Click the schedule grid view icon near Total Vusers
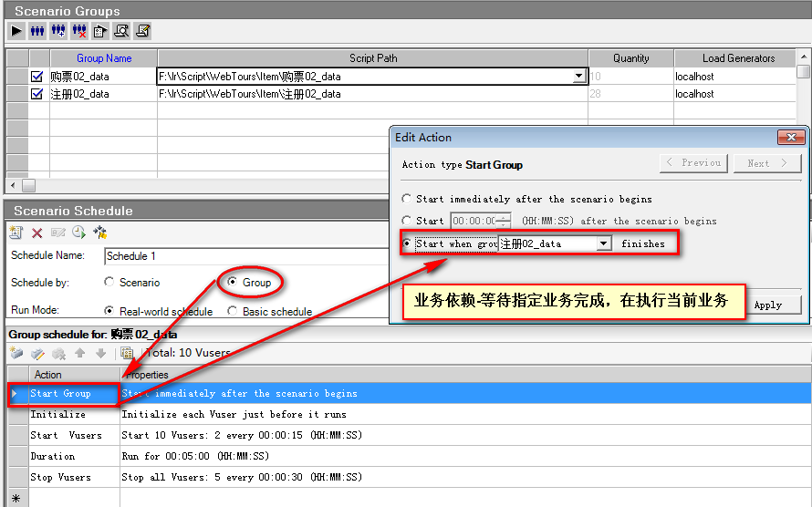Image resolution: width=812 pixels, height=507 pixels. (x=127, y=353)
